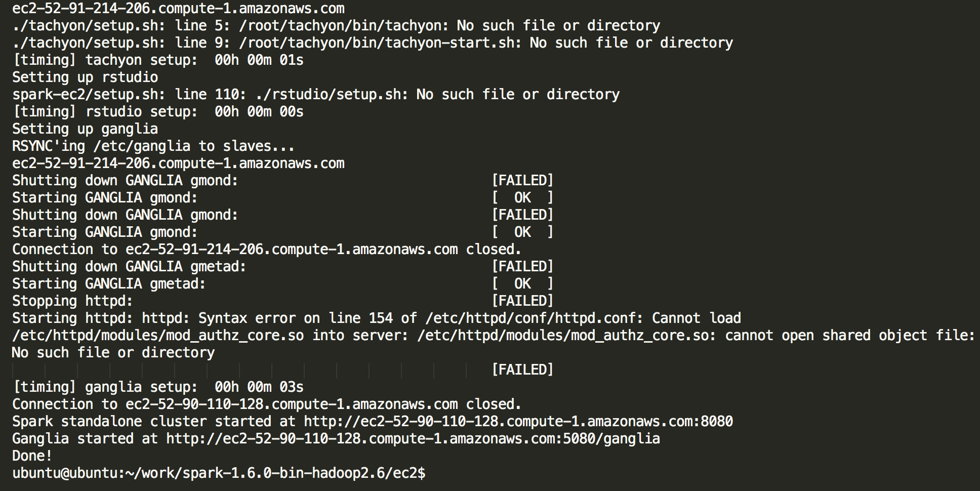Click 'Connection to ec2-52-91-214-206' closed message

[267, 250]
